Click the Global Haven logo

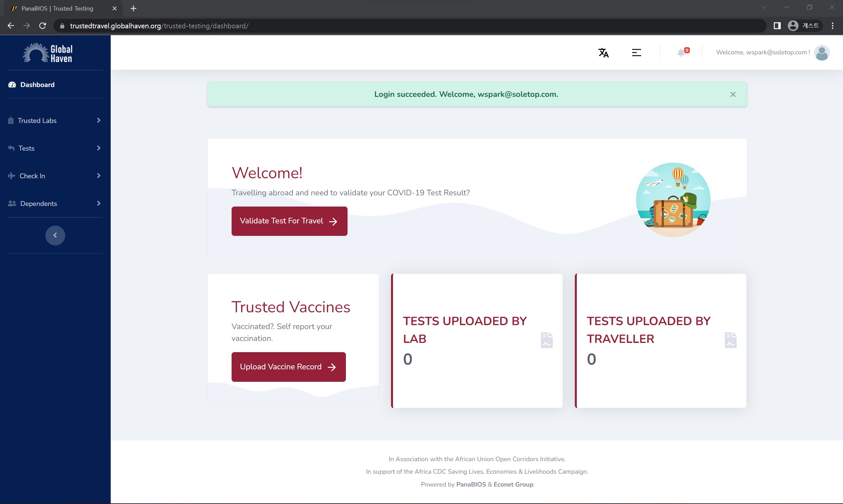[x=48, y=53]
